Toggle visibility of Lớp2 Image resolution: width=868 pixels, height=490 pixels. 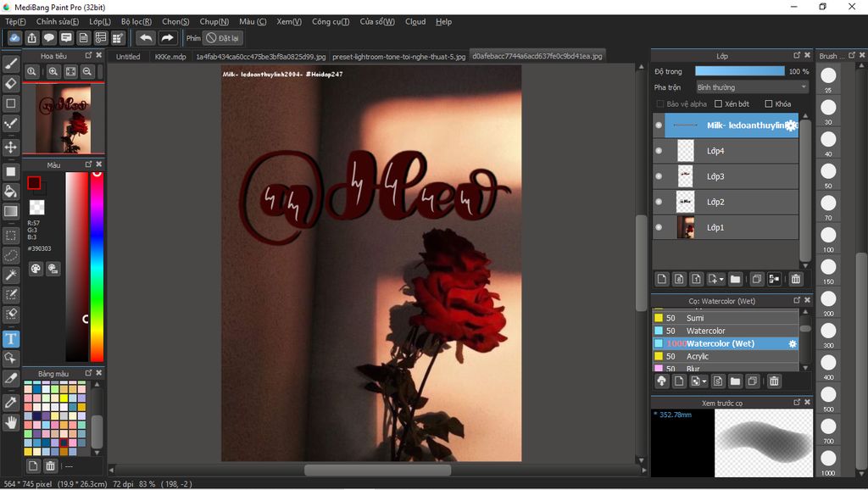[659, 202]
